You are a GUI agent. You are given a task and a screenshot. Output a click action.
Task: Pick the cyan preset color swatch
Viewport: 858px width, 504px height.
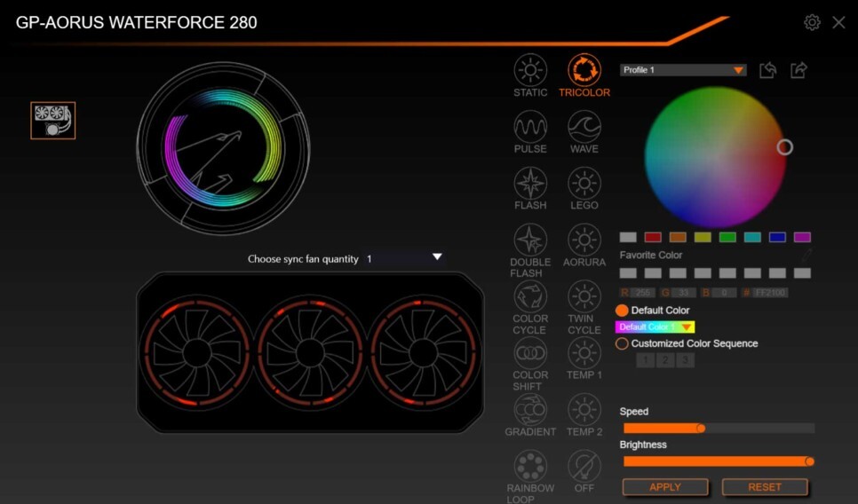tap(752, 237)
